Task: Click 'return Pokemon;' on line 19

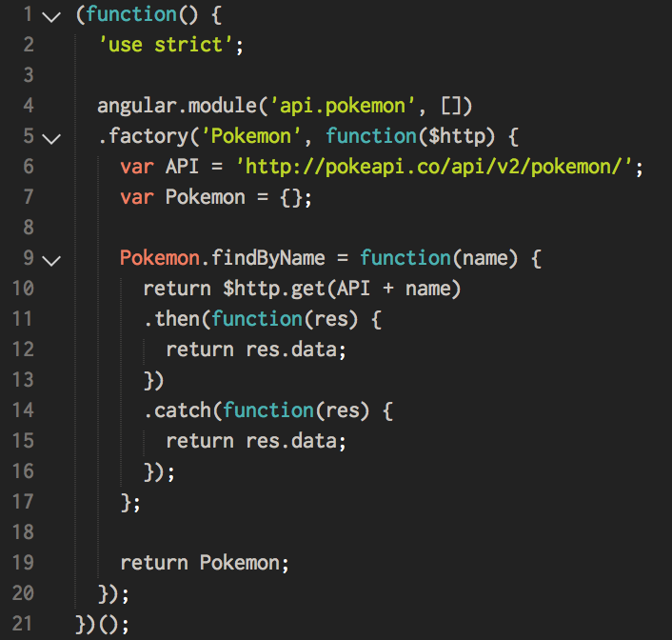Action: (x=205, y=563)
